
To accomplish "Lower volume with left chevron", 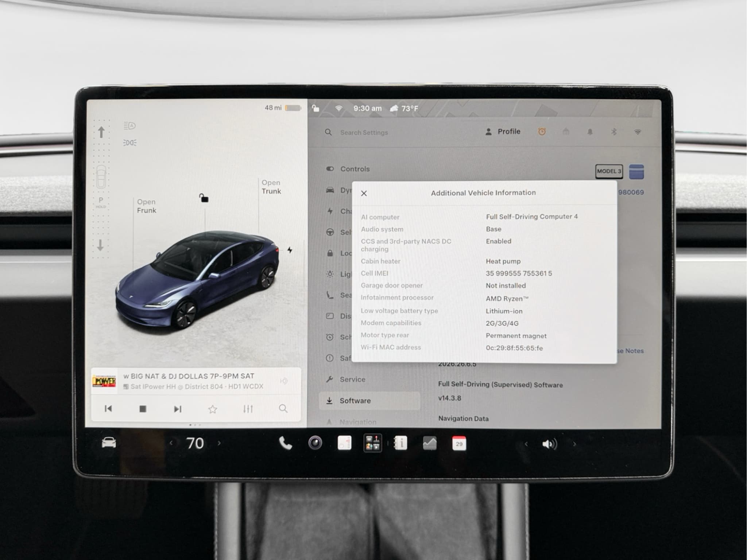I will [x=526, y=444].
